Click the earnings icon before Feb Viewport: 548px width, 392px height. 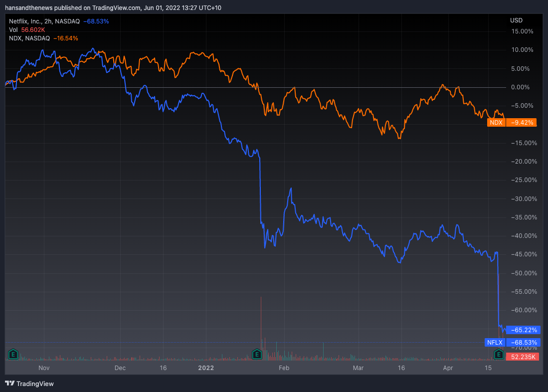[x=257, y=354]
